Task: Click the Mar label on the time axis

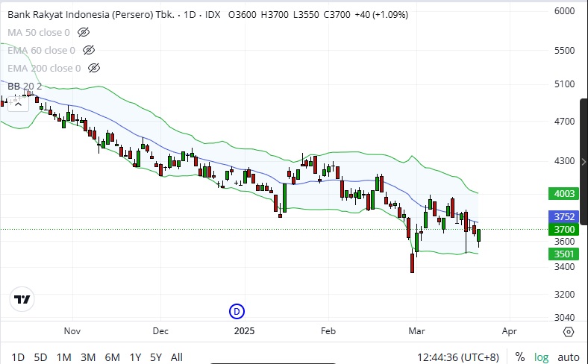Action: [416, 331]
